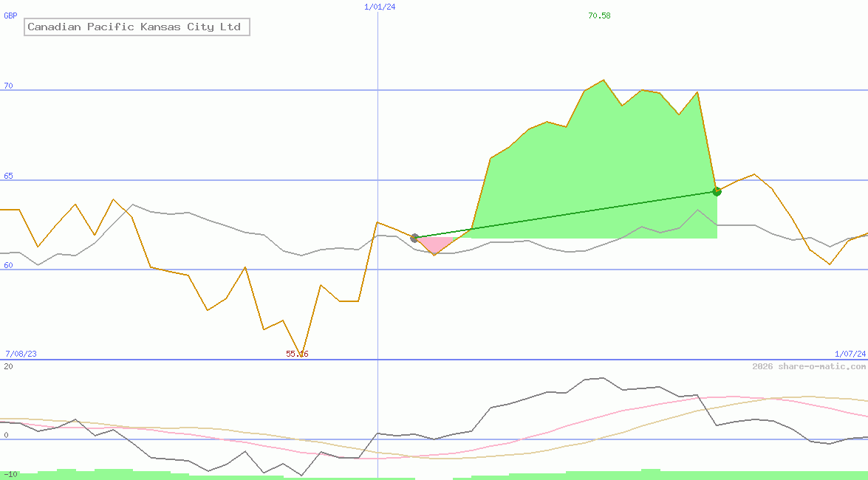Click the GBP currency label
Screen dimensions: 868x480
(x=10, y=16)
